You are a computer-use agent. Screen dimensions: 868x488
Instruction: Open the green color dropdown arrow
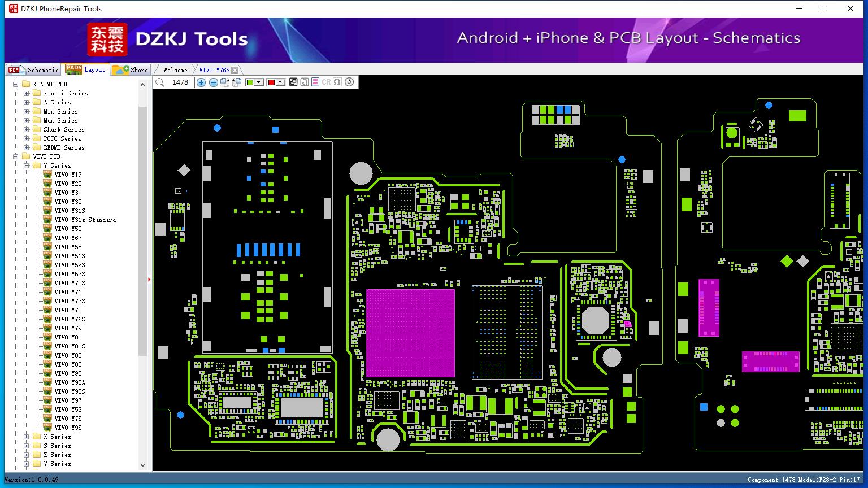pyautogui.click(x=259, y=82)
